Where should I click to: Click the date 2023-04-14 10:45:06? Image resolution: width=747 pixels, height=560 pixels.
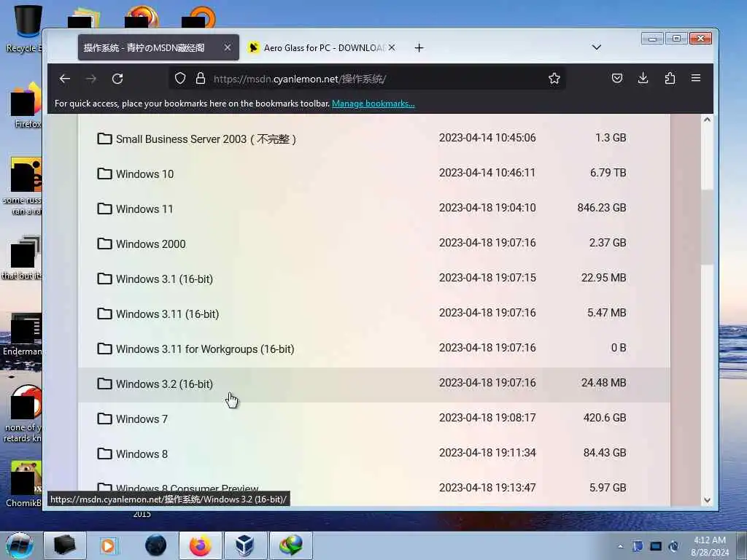point(487,138)
